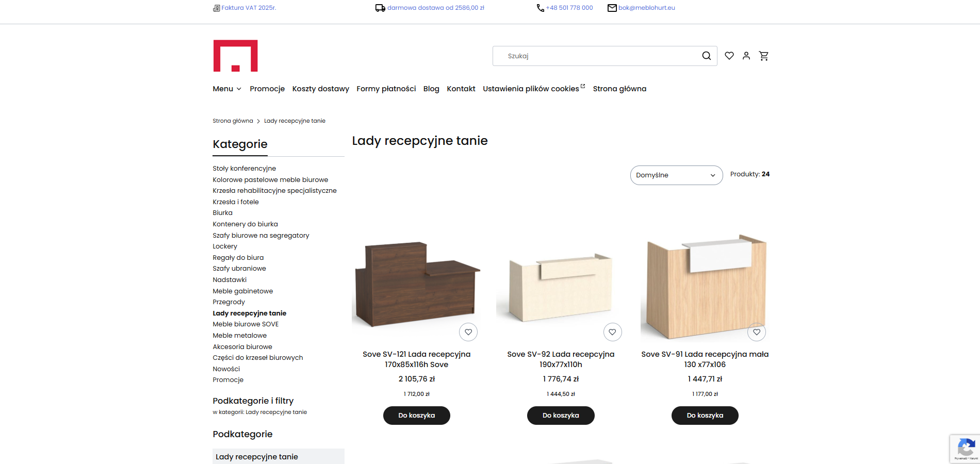Toggle the heart on Sove SV-91 product

coord(756,332)
